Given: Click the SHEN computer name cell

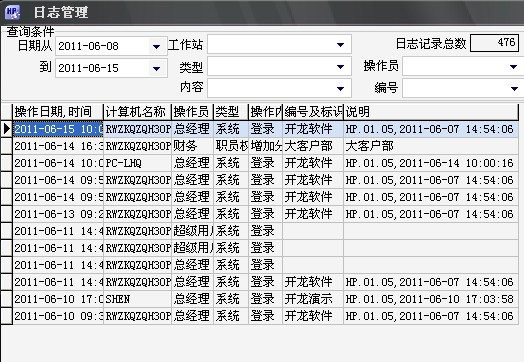Looking at the screenshot, I should point(137,299).
